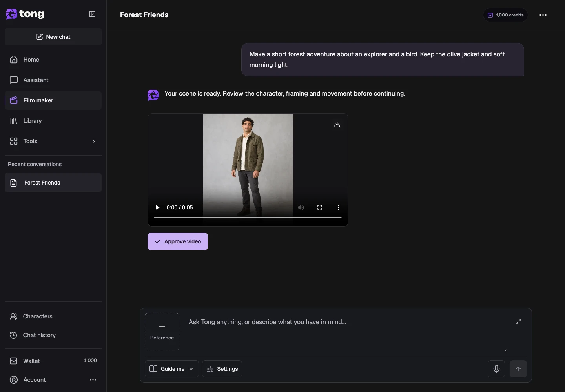Screen dimensions: 565x392
Task: Click the user prompt message bubble
Action: (383, 60)
